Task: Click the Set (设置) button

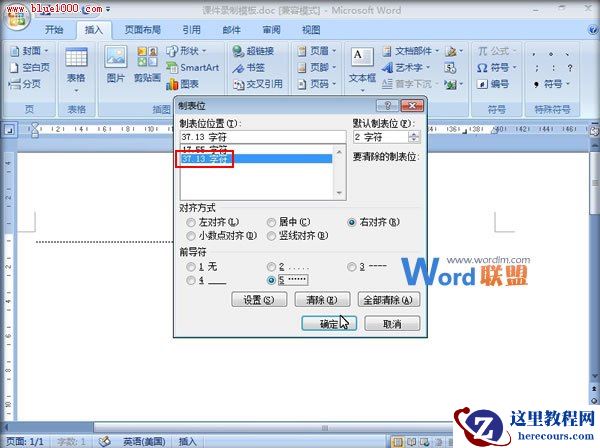Action: point(259,300)
